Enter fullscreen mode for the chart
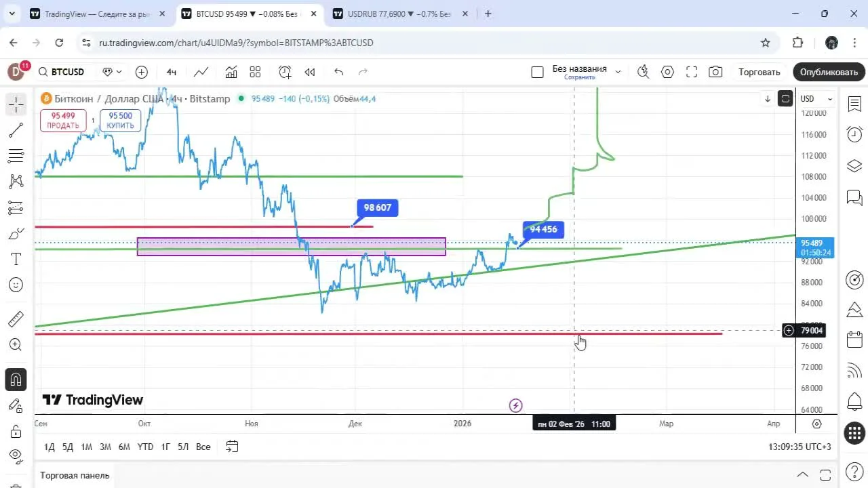The height and width of the screenshot is (488, 868). coord(691,72)
